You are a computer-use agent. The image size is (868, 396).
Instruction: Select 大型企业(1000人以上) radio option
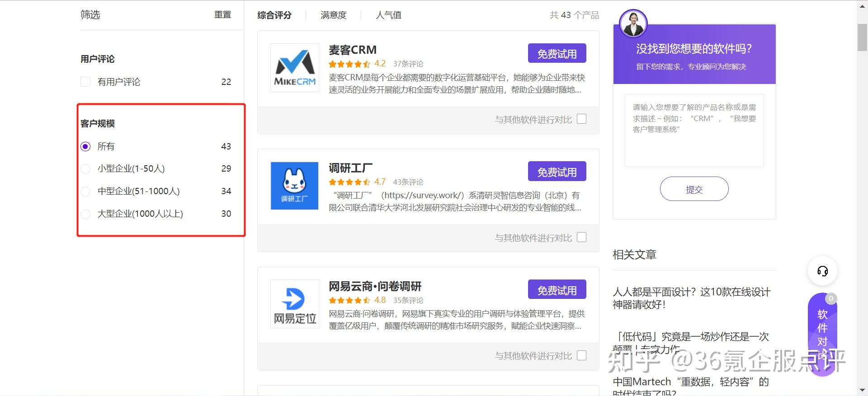85,214
